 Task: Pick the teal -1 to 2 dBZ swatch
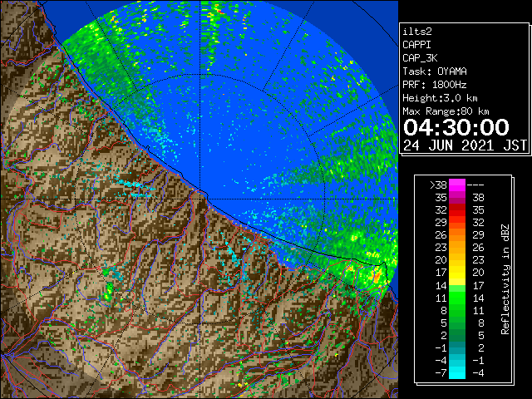[457, 347]
